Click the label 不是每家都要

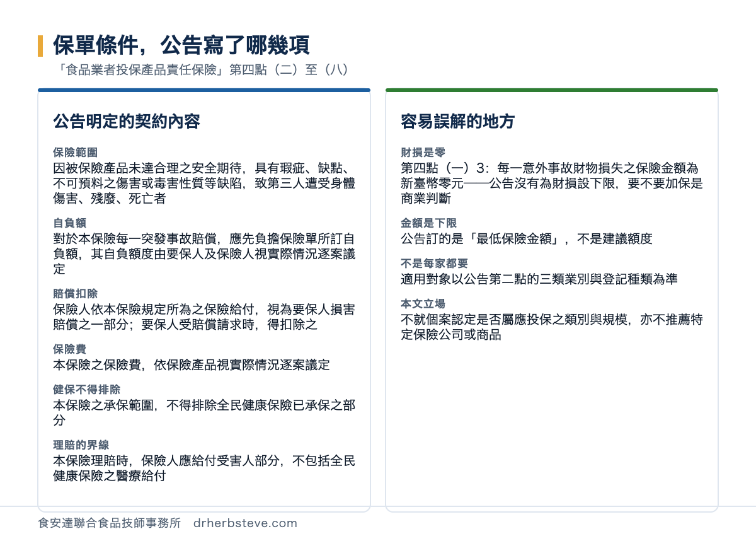coord(434,264)
